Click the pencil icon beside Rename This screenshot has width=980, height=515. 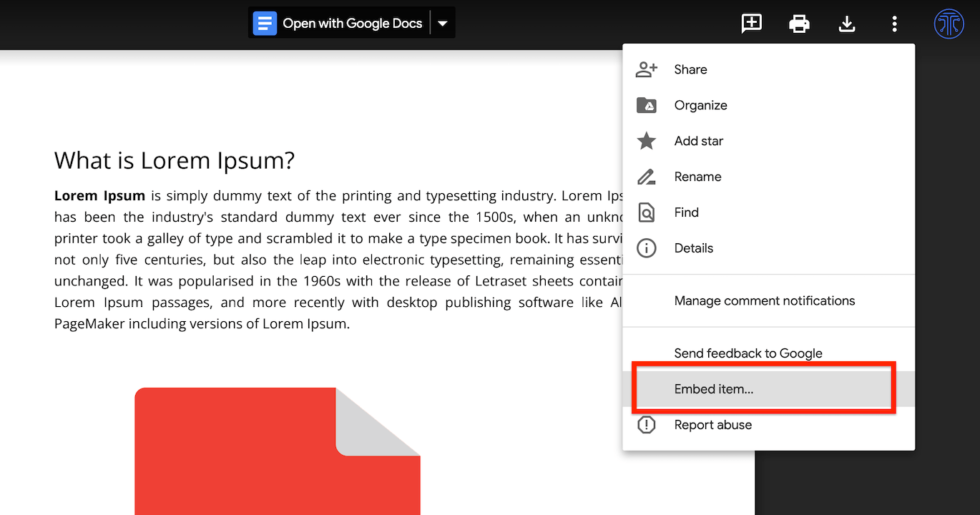647,177
